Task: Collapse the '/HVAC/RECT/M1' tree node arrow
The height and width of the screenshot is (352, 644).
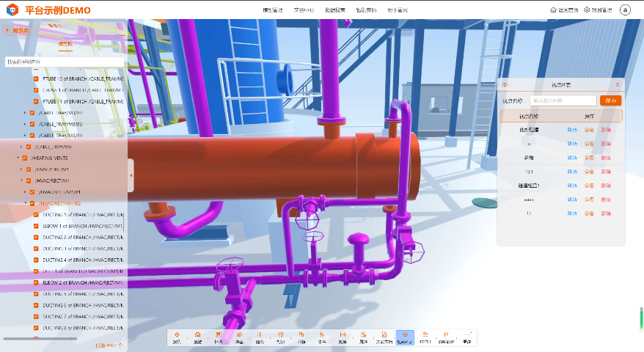Action: point(22,180)
